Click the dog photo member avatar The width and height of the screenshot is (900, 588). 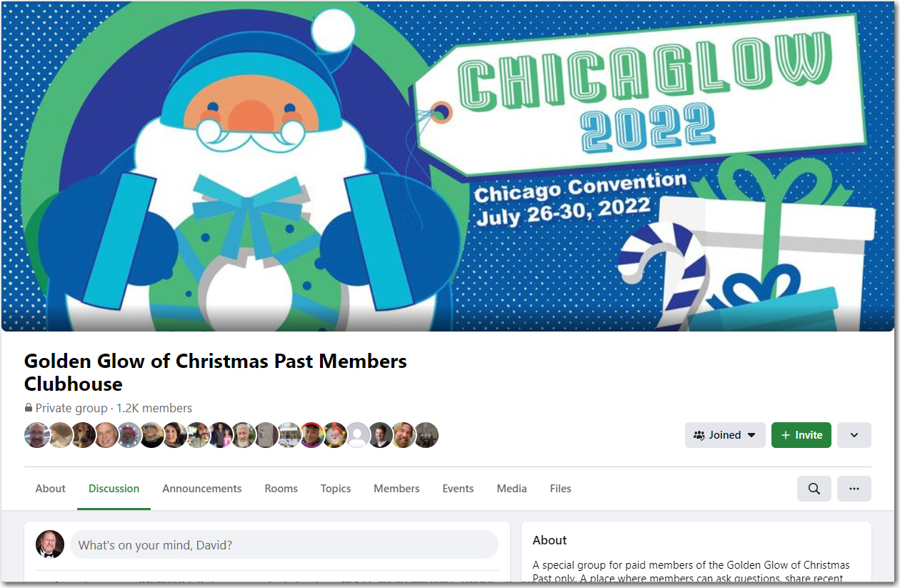[83, 434]
